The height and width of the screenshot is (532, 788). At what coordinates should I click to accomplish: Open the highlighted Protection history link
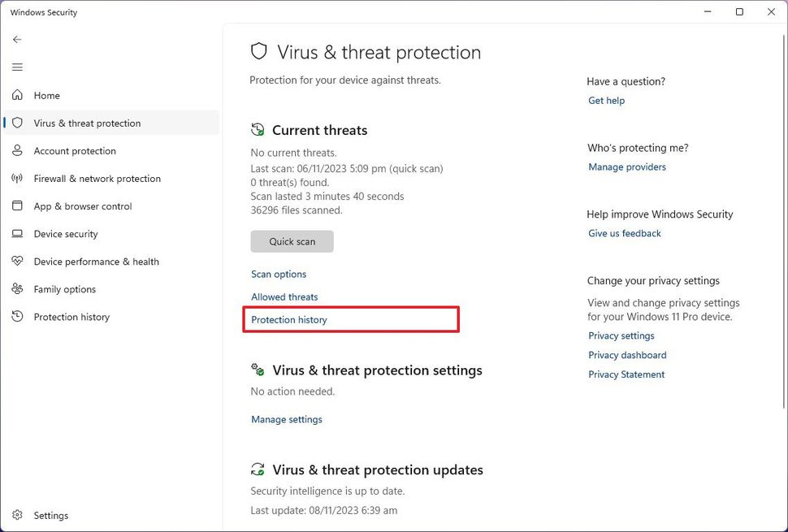pyautogui.click(x=288, y=319)
